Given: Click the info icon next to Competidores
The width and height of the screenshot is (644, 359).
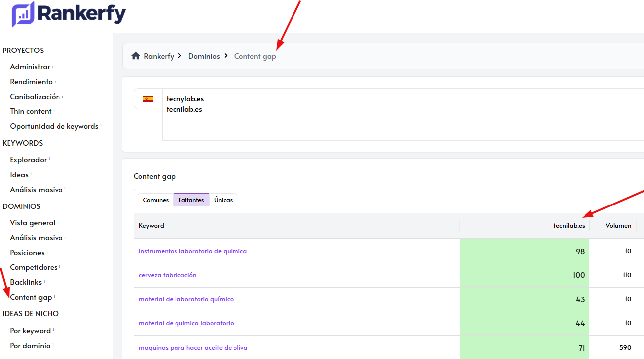Looking at the screenshot, I should pos(60,266).
